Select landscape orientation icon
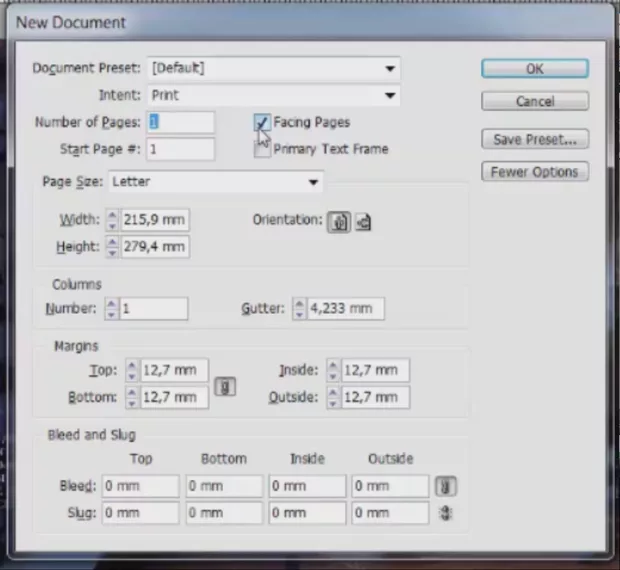 point(363,221)
